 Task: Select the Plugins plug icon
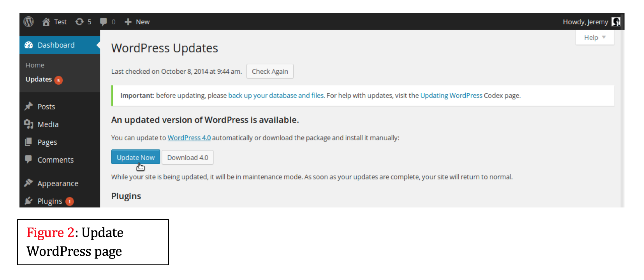pyautogui.click(x=28, y=201)
